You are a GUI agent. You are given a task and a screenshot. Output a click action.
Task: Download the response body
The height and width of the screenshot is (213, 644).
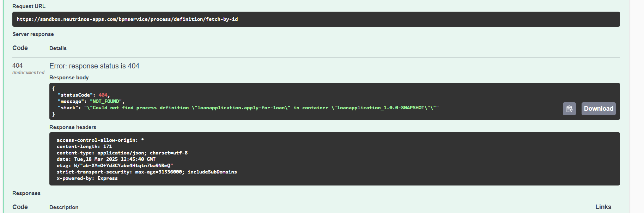coord(599,109)
